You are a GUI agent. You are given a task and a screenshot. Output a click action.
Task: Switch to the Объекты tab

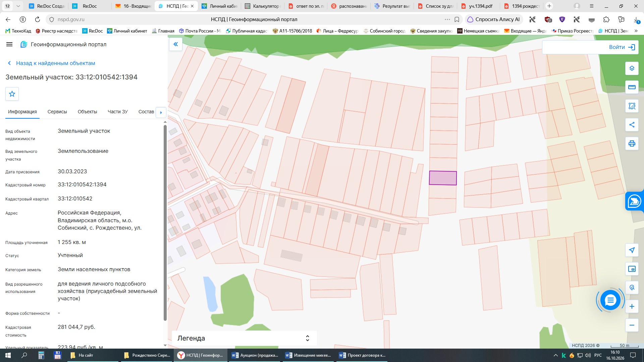click(87, 112)
